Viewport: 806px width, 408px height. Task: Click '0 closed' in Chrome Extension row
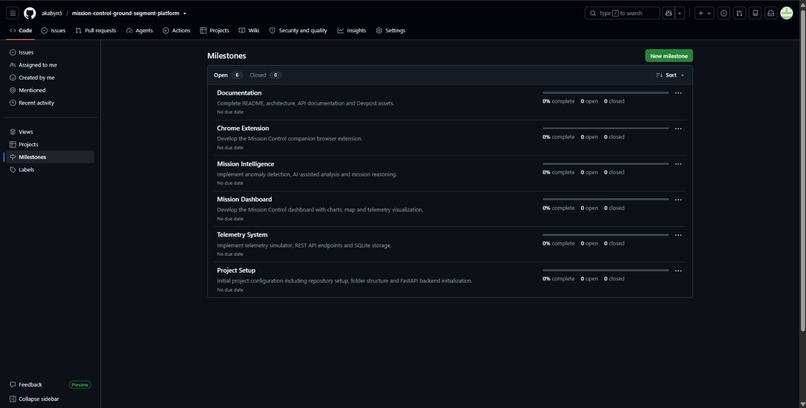point(614,137)
